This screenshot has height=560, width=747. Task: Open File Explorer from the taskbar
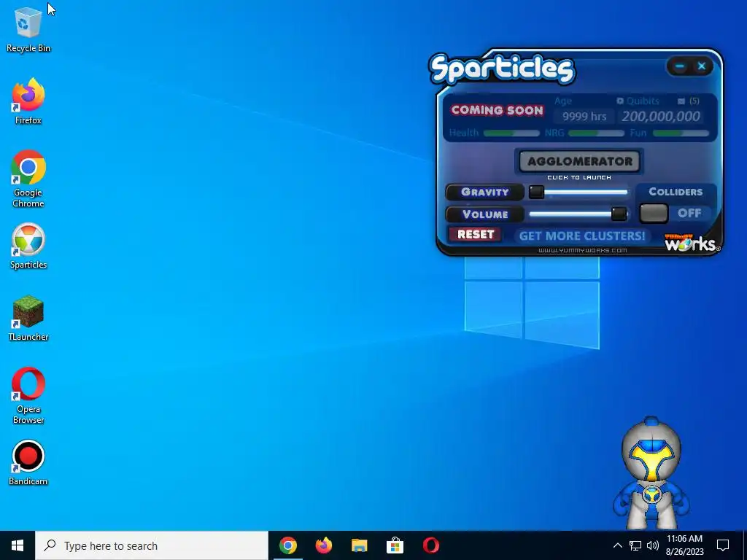pos(359,545)
